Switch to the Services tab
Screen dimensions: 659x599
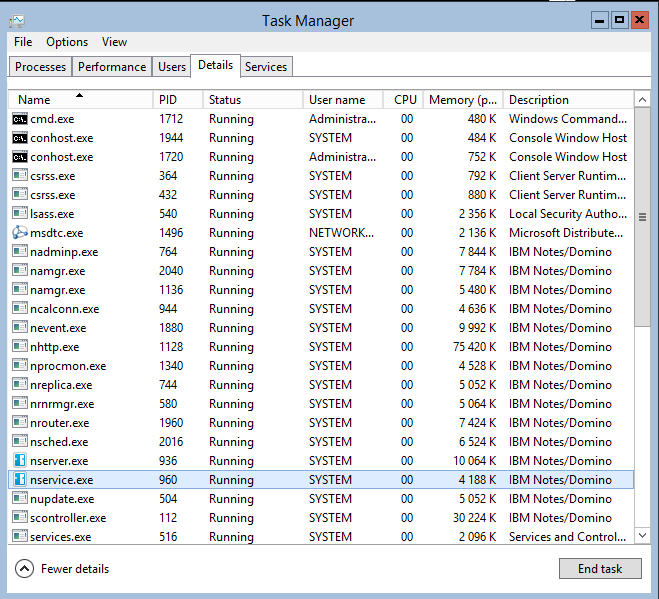266,67
